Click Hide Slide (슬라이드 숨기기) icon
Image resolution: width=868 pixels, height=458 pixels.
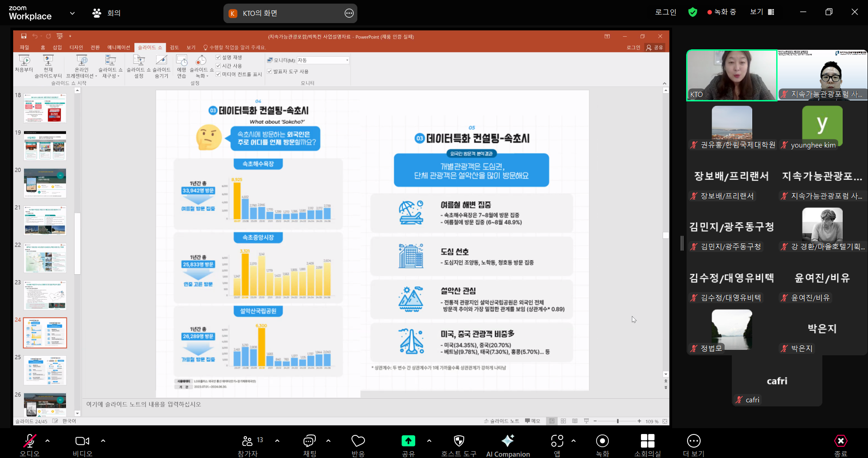(161, 66)
